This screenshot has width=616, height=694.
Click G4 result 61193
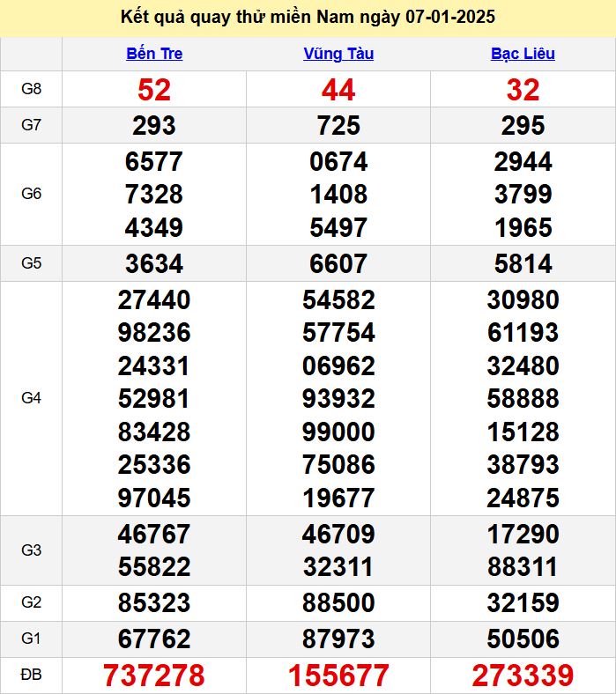[523, 333]
